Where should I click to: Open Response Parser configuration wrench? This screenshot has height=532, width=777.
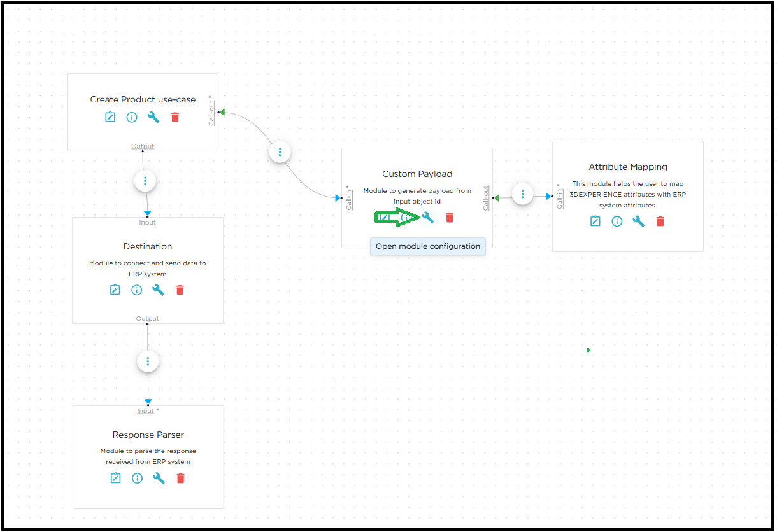[x=159, y=479]
